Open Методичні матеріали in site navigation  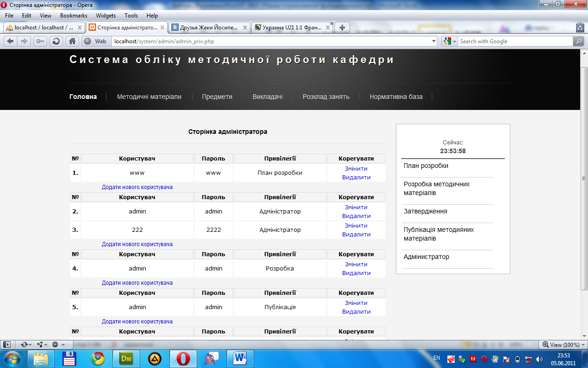click(x=149, y=97)
